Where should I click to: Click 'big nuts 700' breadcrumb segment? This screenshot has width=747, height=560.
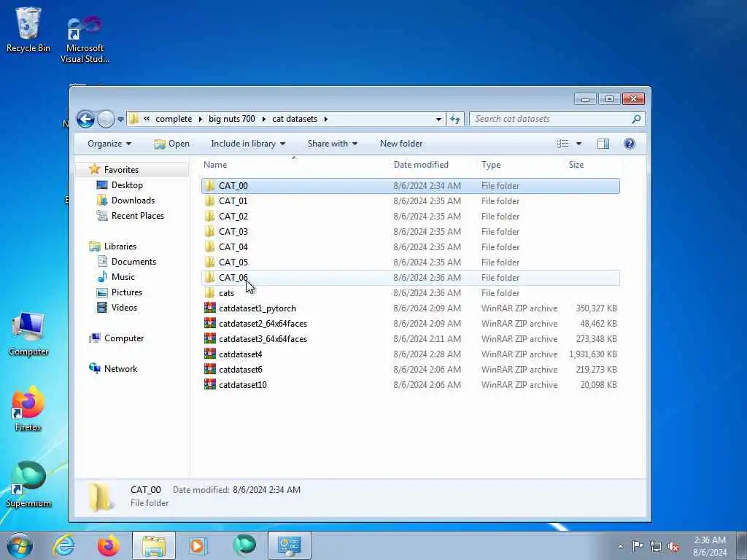point(231,119)
